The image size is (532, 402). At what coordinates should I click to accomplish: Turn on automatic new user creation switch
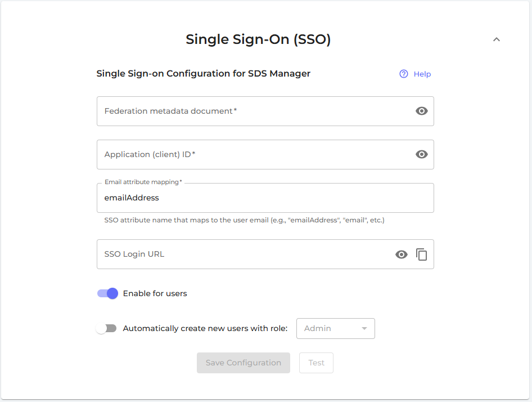[106, 328]
